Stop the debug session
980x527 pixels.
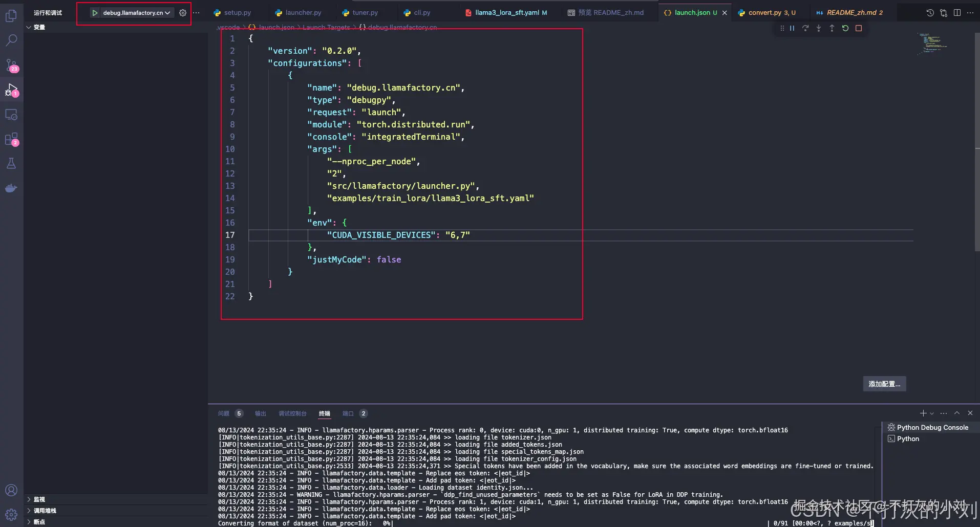pyautogui.click(x=859, y=28)
